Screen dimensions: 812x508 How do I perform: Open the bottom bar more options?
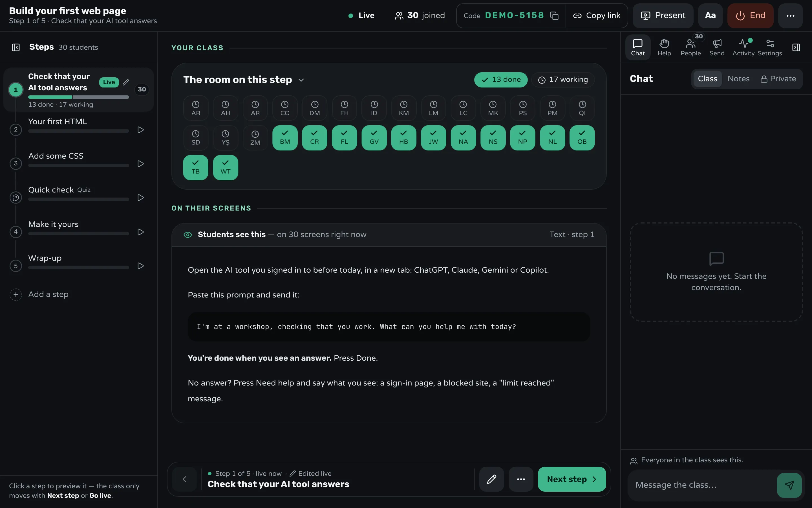pyautogui.click(x=521, y=479)
